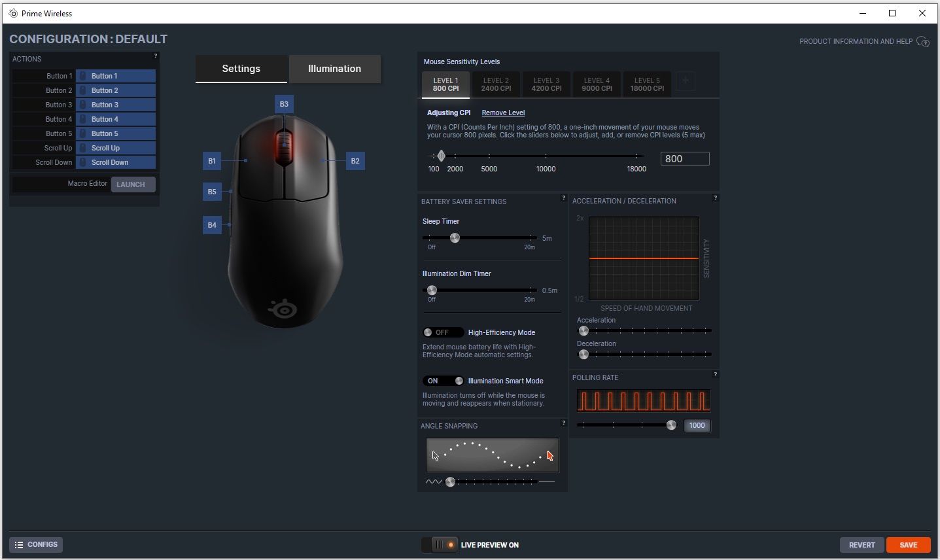Click the B3 scroll wheel label
The image size is (940, 560).
tap(284, 104)
